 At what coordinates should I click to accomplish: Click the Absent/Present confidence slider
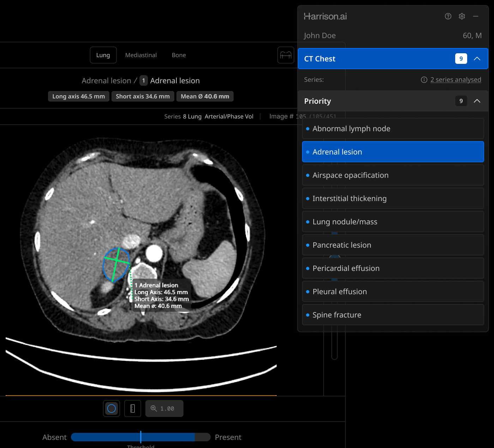(140, 437)
